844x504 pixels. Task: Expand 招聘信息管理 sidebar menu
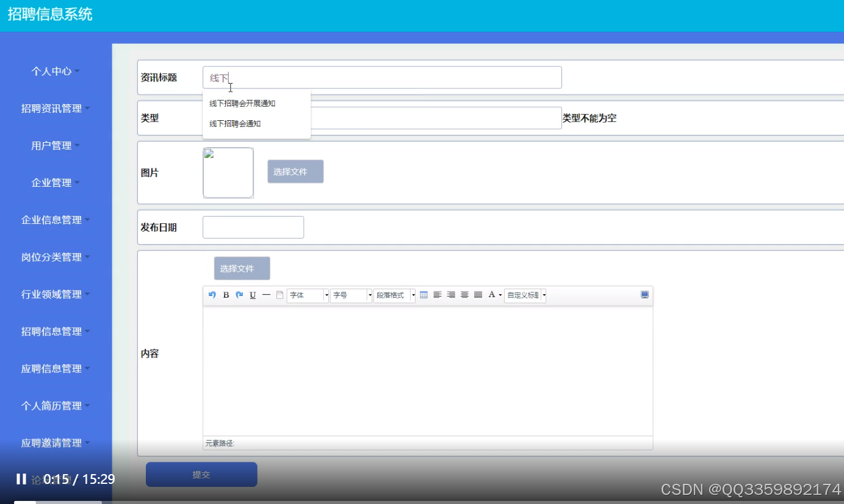coord(56,332)
